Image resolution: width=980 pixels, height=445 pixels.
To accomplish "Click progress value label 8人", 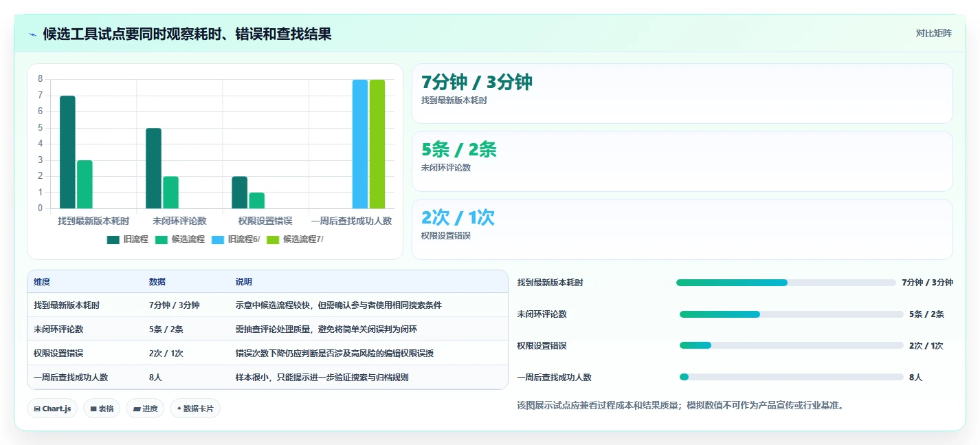I will click(915, 377).
